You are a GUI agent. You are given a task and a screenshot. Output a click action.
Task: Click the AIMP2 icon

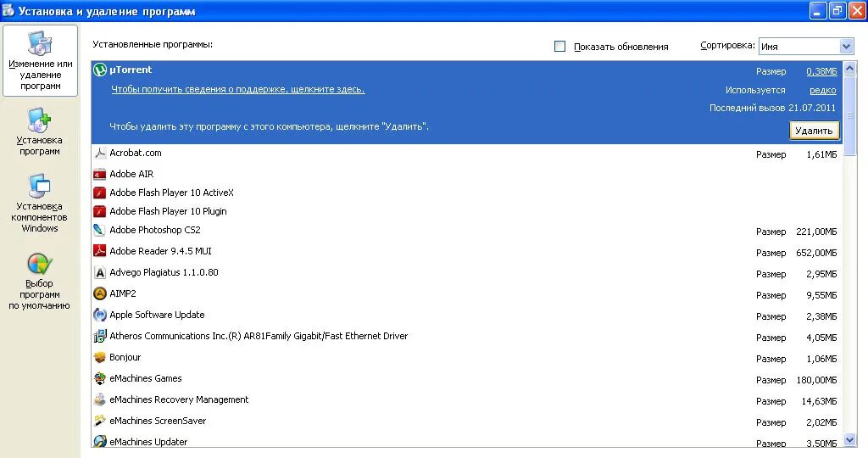100,293
